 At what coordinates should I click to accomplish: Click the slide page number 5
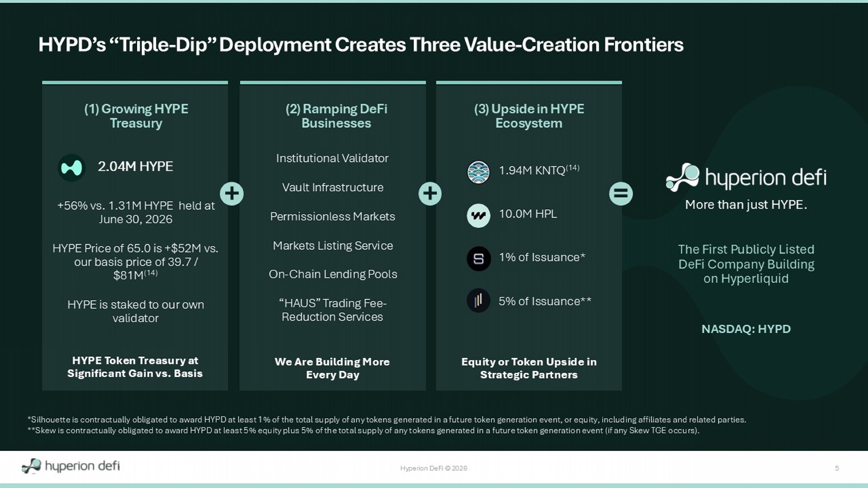[x=837, y=468]
